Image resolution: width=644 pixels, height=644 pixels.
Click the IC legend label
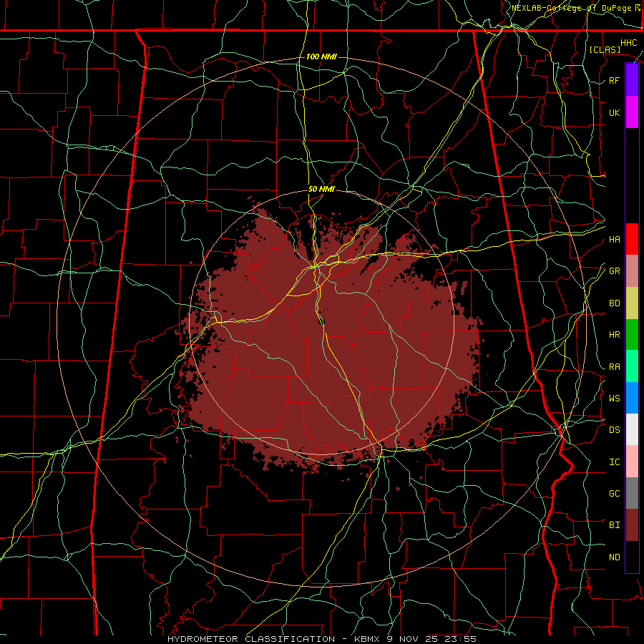pyautogui.click(x=614, y=462)
